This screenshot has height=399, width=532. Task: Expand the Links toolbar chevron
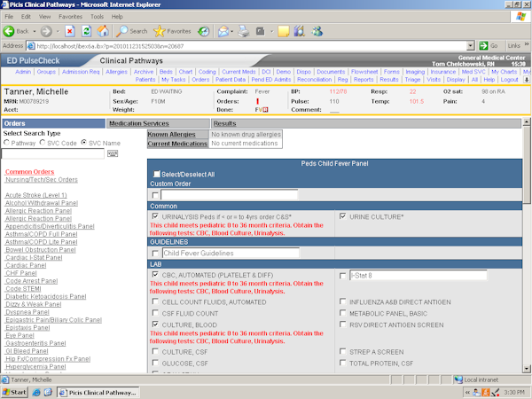coord(527,44)
